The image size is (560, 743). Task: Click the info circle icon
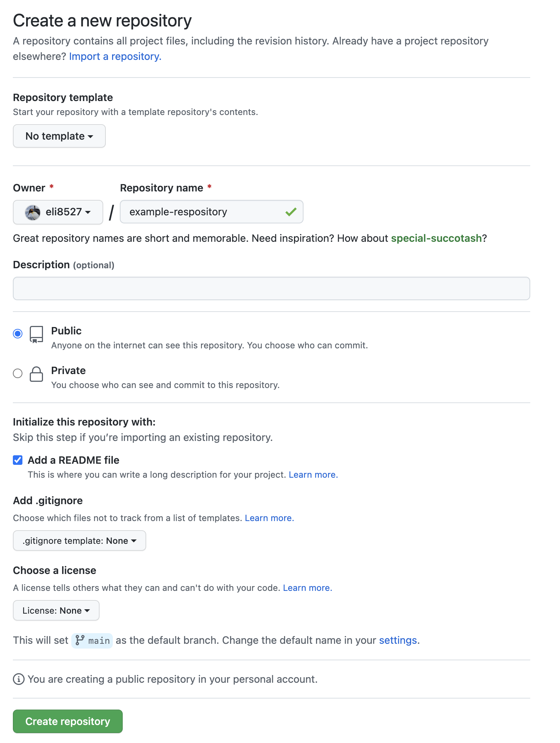(x=19, y=679)
